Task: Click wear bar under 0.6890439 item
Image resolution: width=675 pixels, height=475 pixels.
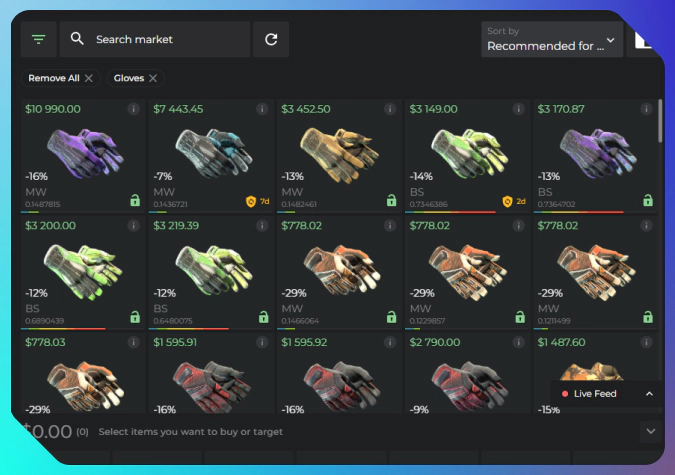Action: [83, 329]
